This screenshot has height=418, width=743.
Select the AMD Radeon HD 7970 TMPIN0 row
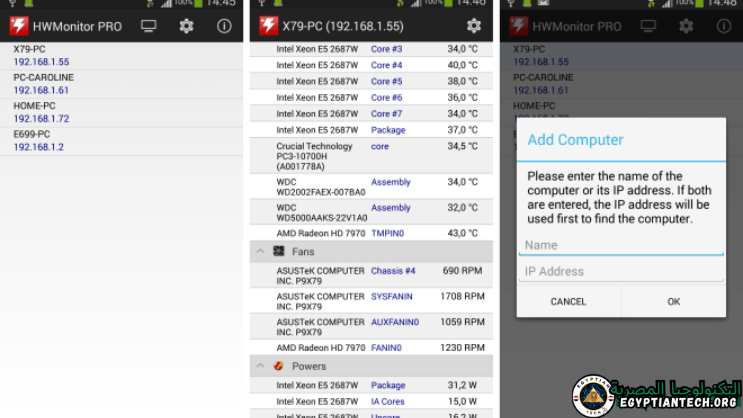tap(370, 233)
